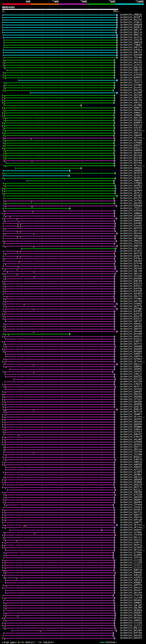The height and width of the screenshot is (644, 146).
Task: Click hit label UniRef100_A6N101
Action: click(131, 168)
